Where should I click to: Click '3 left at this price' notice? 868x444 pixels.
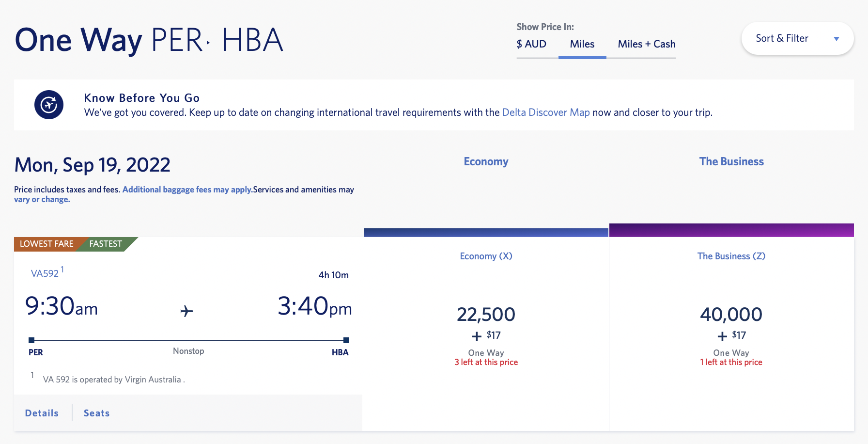coord(486,362)
